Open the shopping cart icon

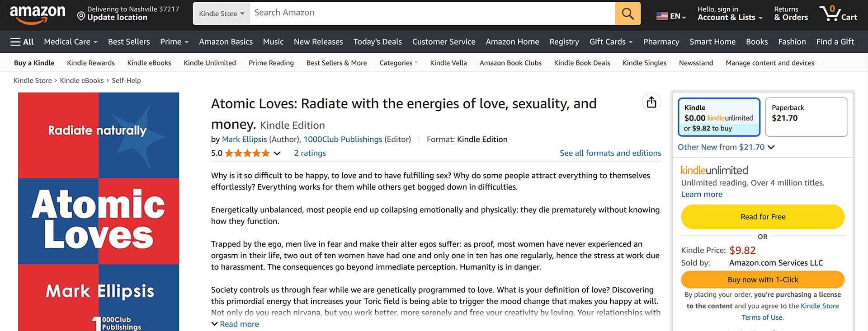click(x=830, y=13)
